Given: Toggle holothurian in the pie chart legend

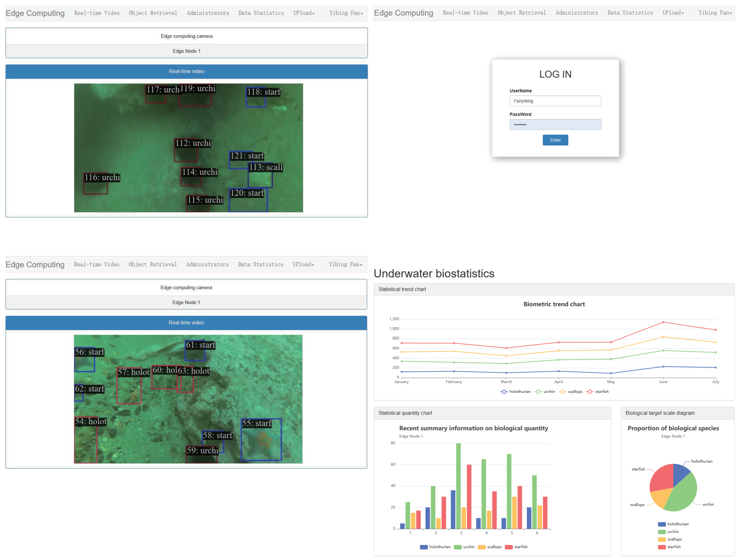Looking at the screenshot, I should coord(673,524).
